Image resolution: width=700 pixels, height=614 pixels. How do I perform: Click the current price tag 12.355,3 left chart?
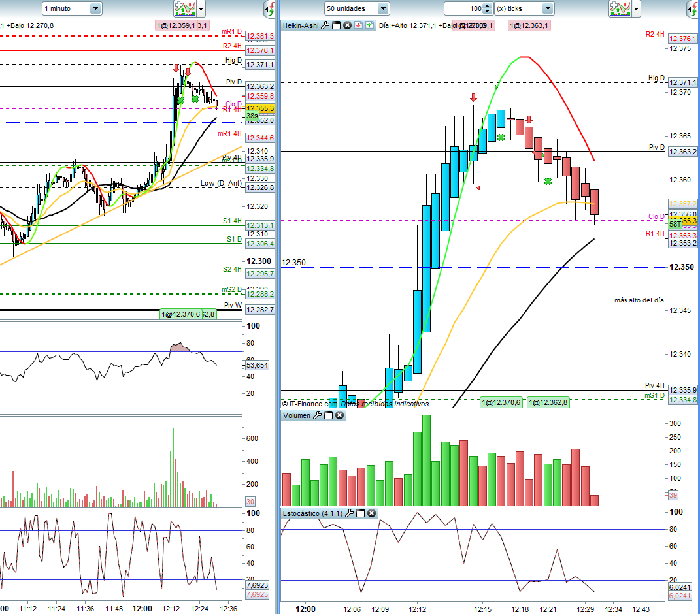pyautogui.click(x=260, y=108)
